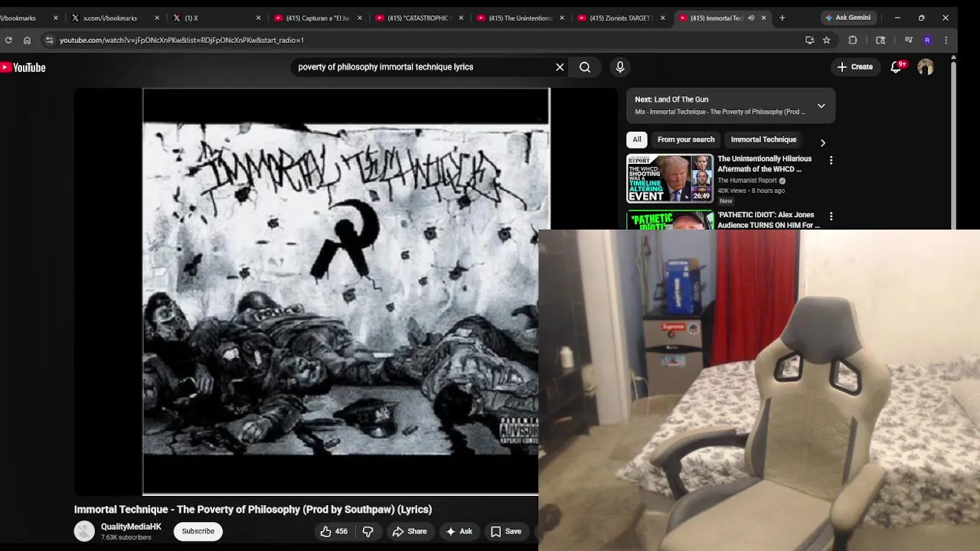
Task: Close the Capturan a El Ja tab
Action: [x=359, y=18]
